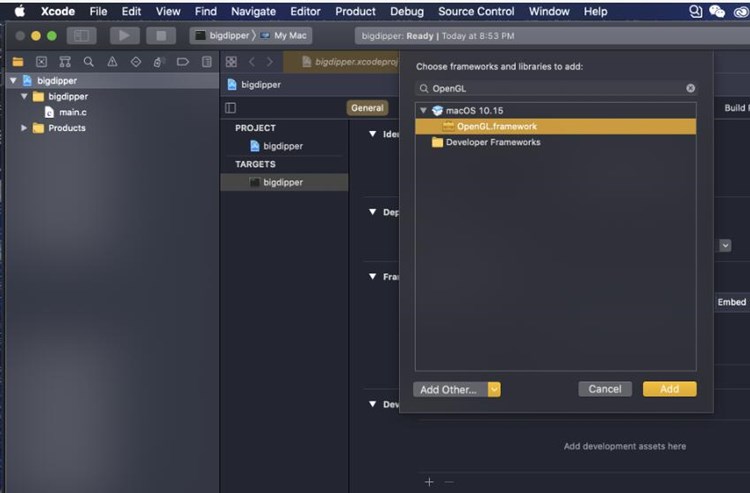
Task: Click the Add button
Action: click(x=669, y=389)
